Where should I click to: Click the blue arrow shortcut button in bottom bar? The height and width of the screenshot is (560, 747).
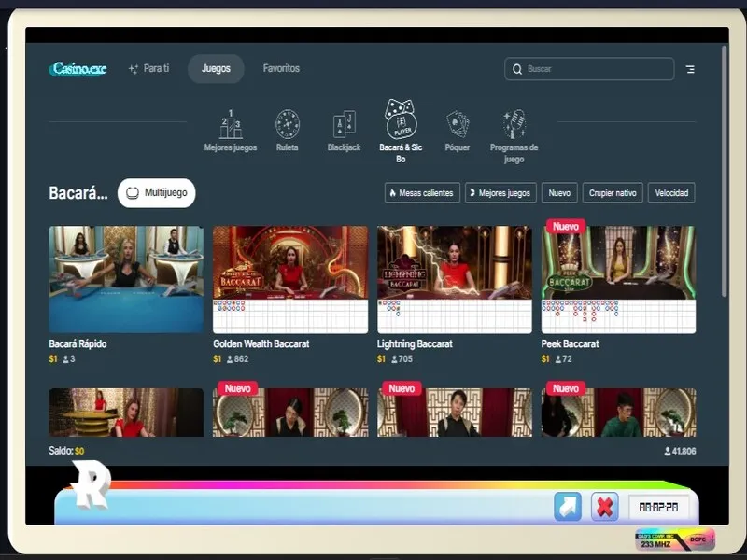[x=568, y=507]
